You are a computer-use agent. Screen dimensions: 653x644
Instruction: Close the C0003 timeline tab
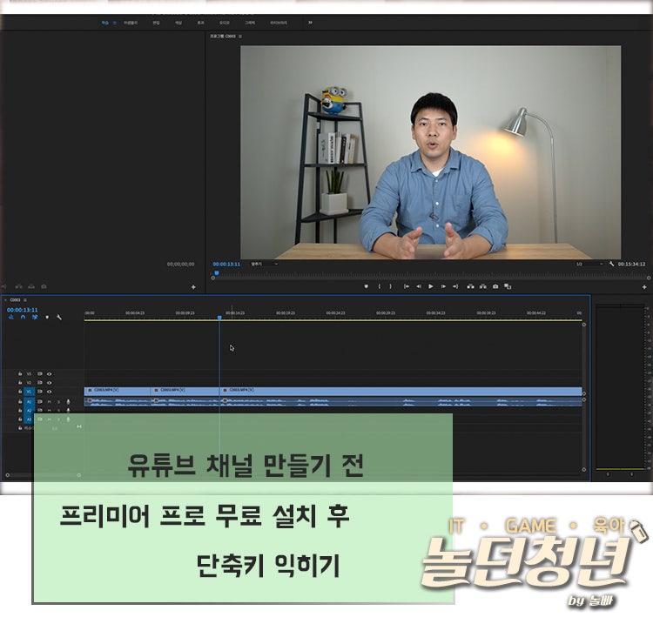[5, 299]
